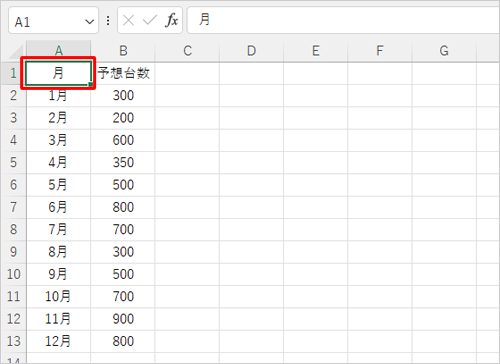Click the 800 value in the 12月 row

click(123, 341)
